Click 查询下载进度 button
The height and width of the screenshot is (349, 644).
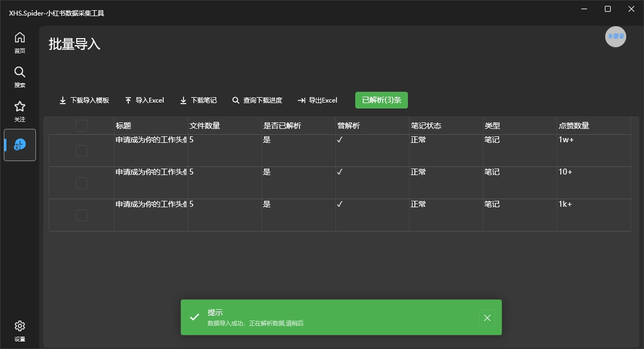tap(257, 100)
